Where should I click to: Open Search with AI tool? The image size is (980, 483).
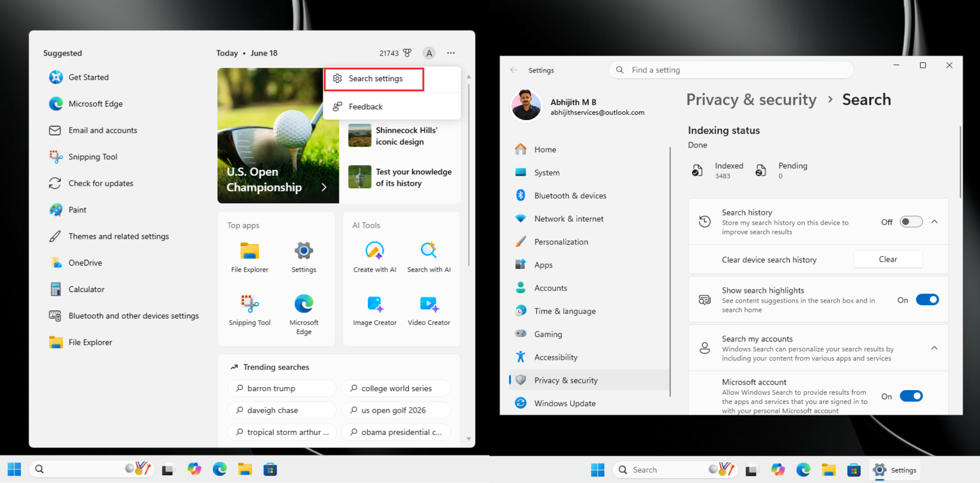click(429, 257)
